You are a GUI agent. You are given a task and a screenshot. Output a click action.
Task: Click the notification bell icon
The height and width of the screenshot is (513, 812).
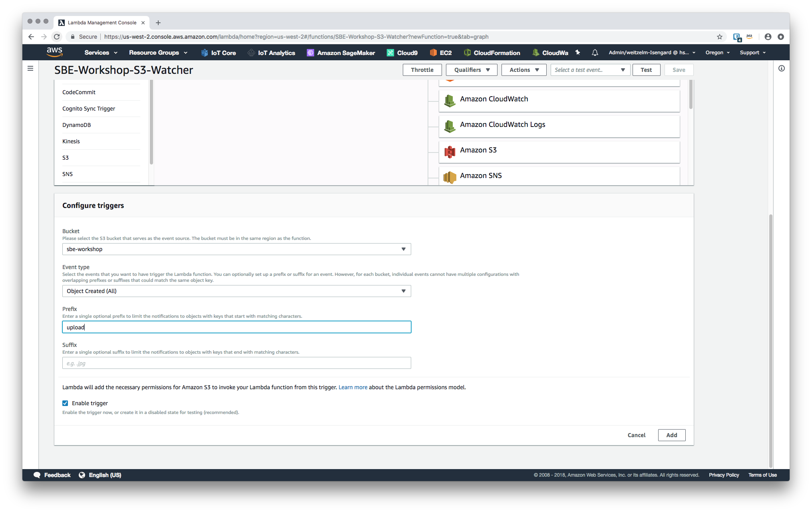point(595,53)
